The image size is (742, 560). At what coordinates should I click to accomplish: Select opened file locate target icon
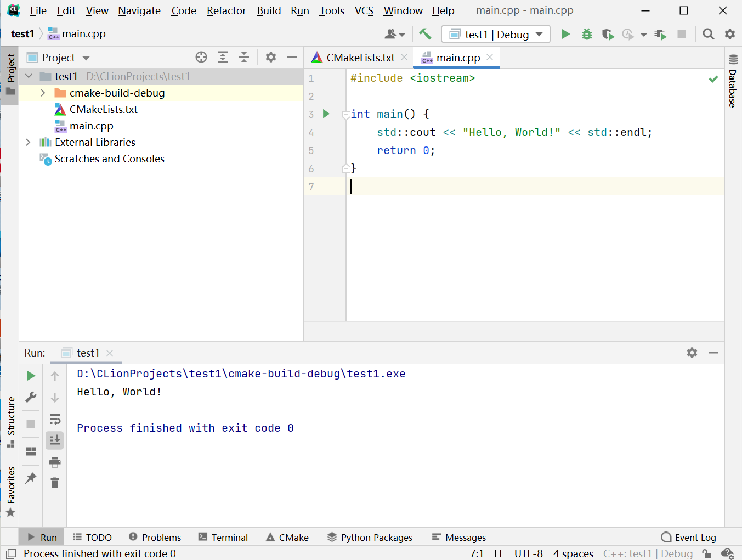tap(201, 57)
